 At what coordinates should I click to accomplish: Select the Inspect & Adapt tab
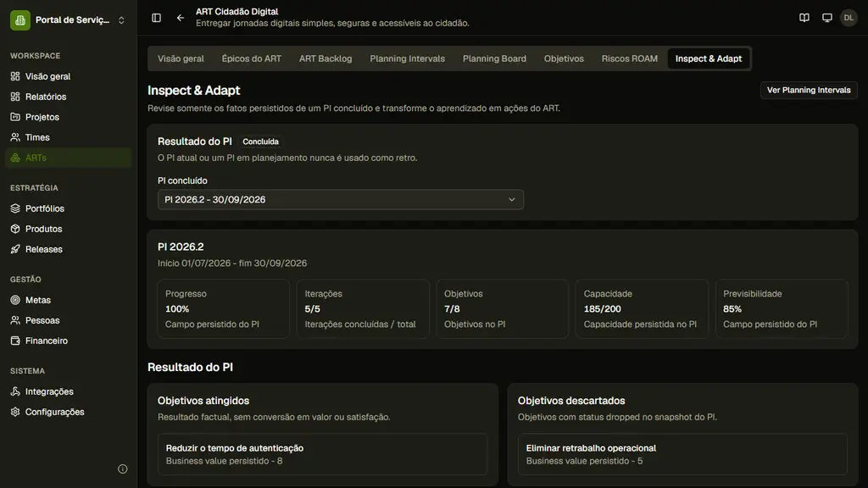tap(709, 58)
